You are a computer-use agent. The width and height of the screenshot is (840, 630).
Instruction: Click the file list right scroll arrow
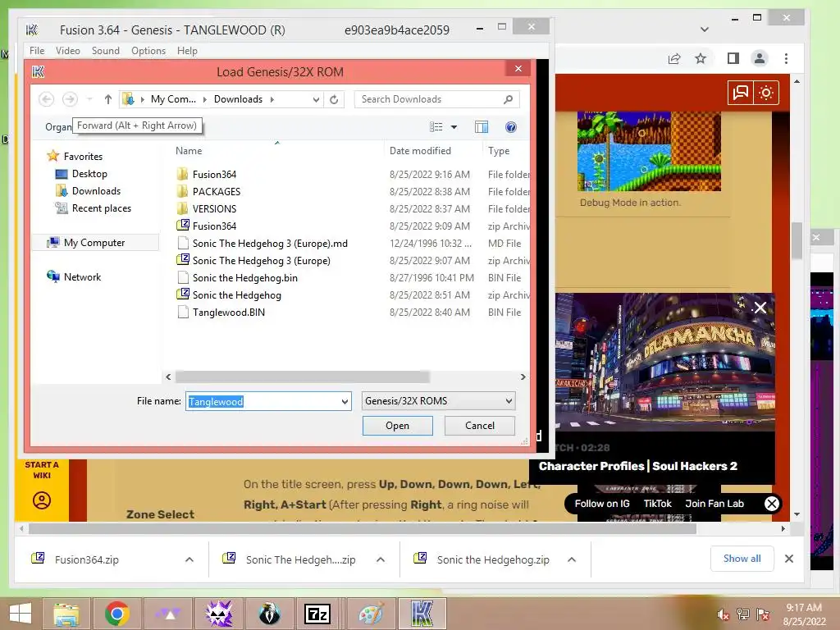523,377
